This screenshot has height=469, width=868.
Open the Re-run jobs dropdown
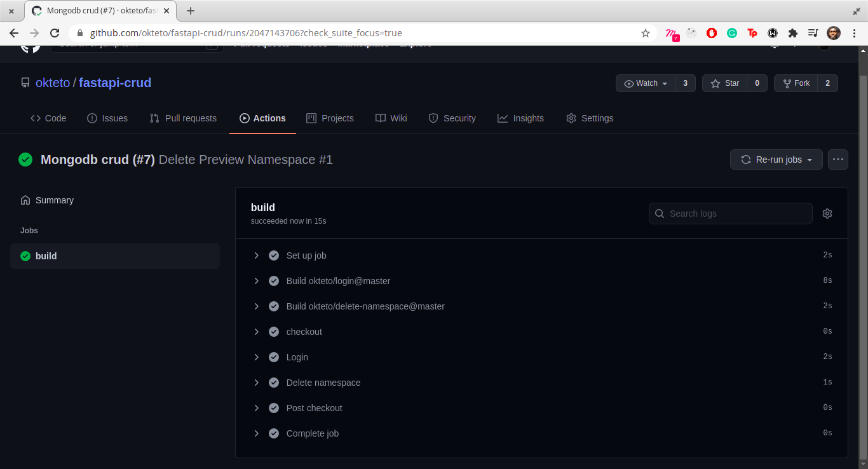click(776, 160)
